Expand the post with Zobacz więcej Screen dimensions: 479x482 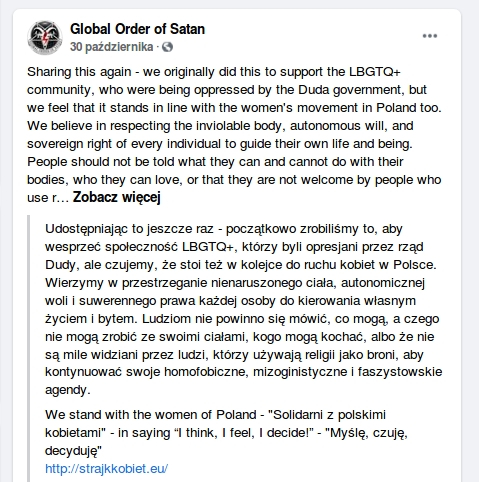pos(117,197)
